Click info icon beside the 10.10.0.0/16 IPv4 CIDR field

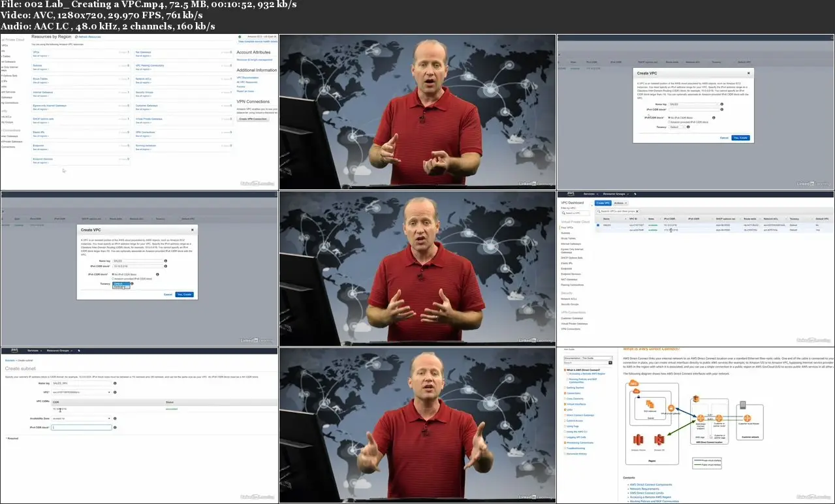pyautogui.click(x=166, y=266)
